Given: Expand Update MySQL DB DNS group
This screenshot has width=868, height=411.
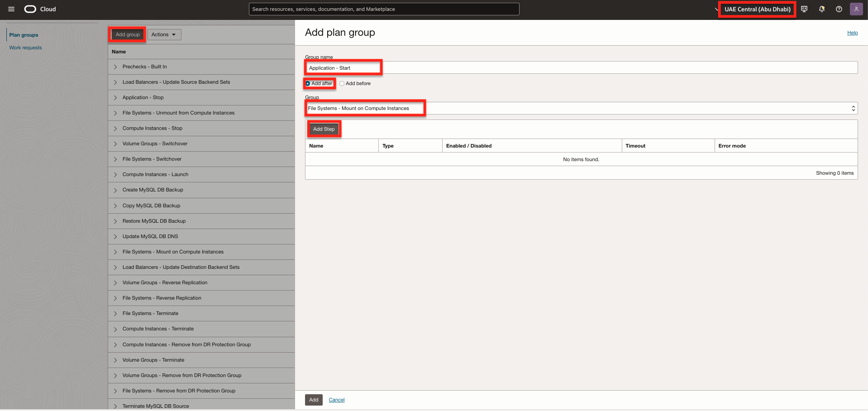Looking at the screenshot, I should point(115,237).
